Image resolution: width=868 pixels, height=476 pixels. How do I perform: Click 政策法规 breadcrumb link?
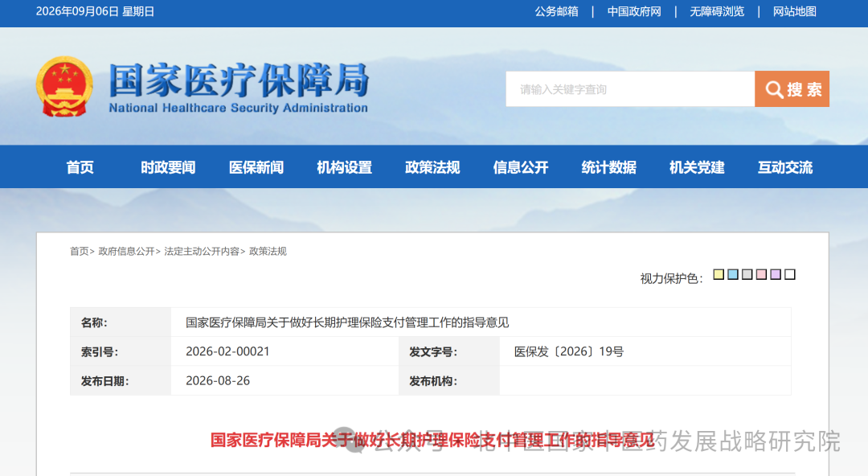coord(268,252)
